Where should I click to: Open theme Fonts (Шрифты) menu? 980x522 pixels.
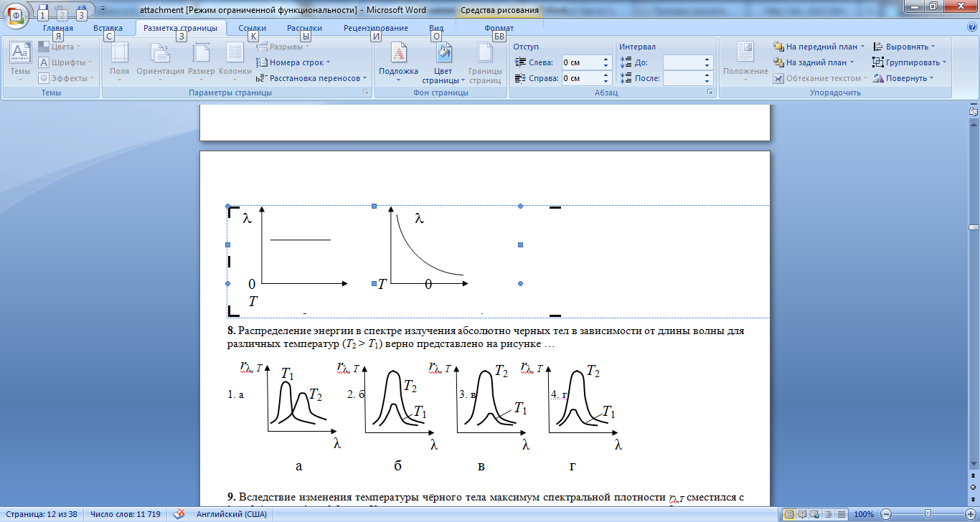65,62
